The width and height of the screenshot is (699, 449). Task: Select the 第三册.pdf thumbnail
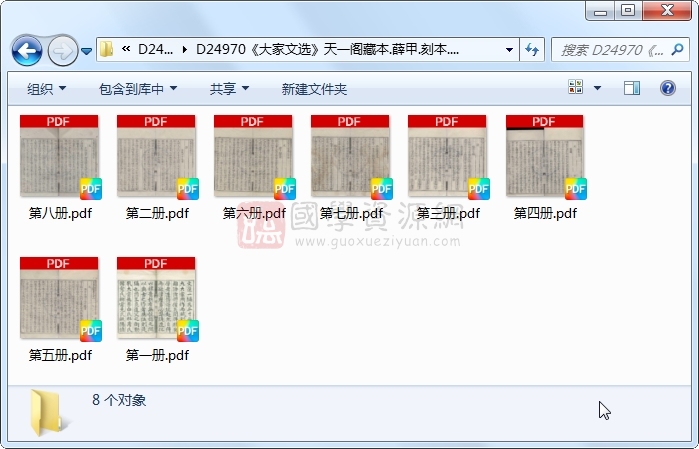[x=447, y=156]
